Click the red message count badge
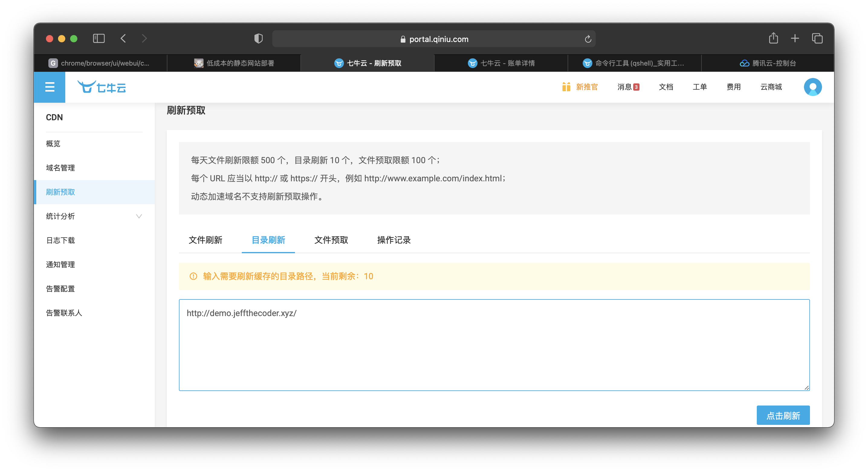Image resolution: width=868 pixels, height=472 pixels. point(636,87)
